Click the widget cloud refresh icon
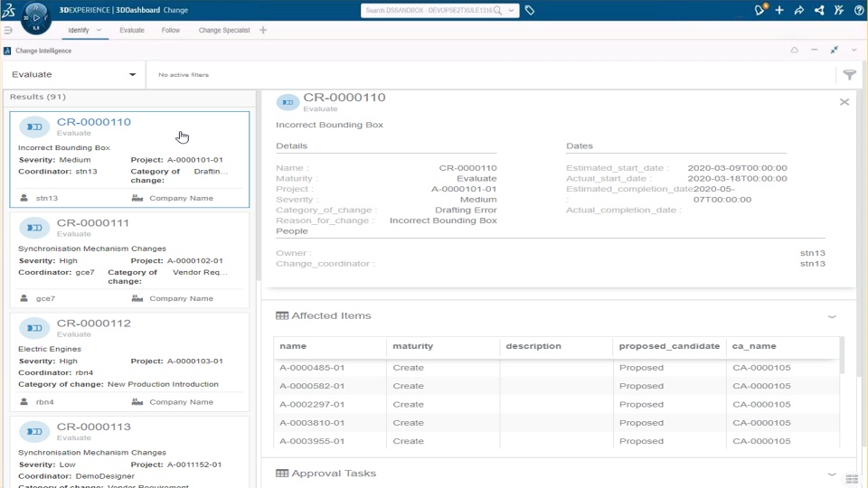The width and height of the screenshot is (868, 488). coord(795,50)
